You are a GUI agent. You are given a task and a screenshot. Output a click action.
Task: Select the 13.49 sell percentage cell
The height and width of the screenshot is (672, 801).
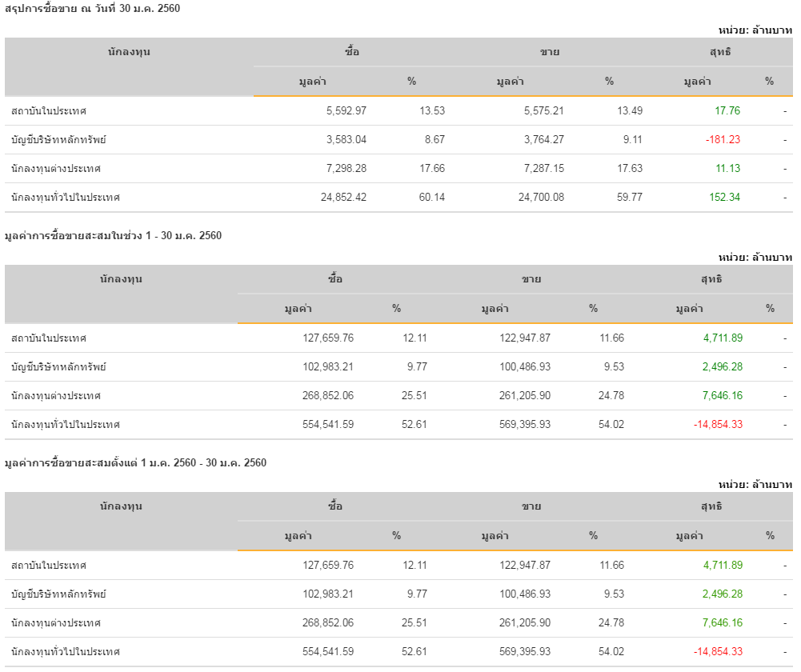coord(630,111)
